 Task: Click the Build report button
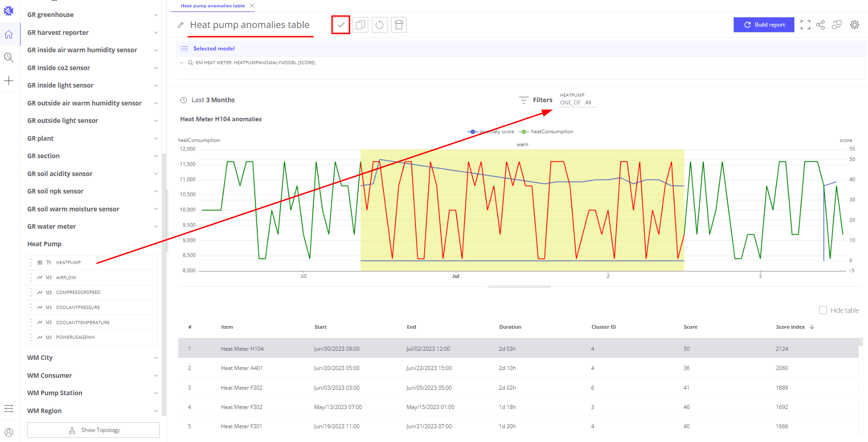tap(764, 25)
